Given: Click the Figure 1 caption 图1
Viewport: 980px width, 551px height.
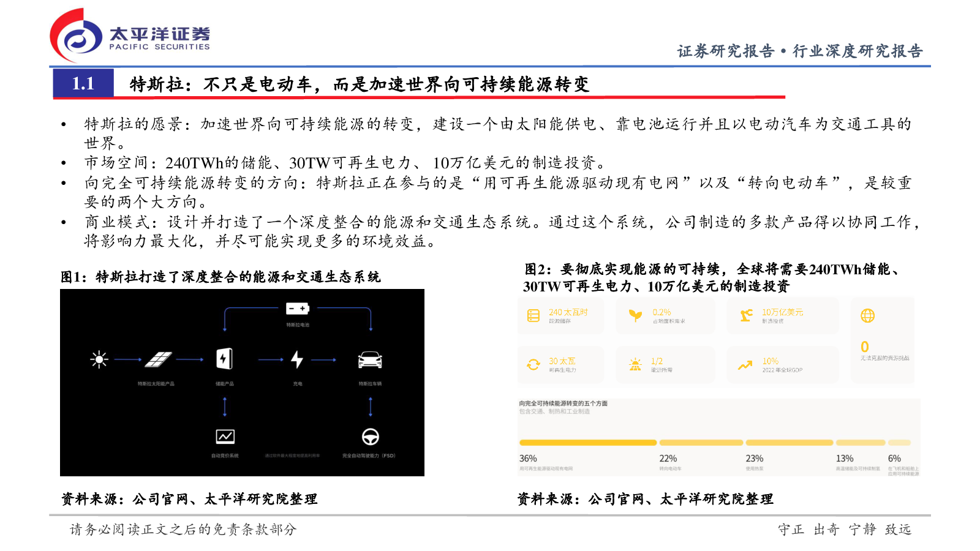Looking at the screenshot, I should 221,277.
